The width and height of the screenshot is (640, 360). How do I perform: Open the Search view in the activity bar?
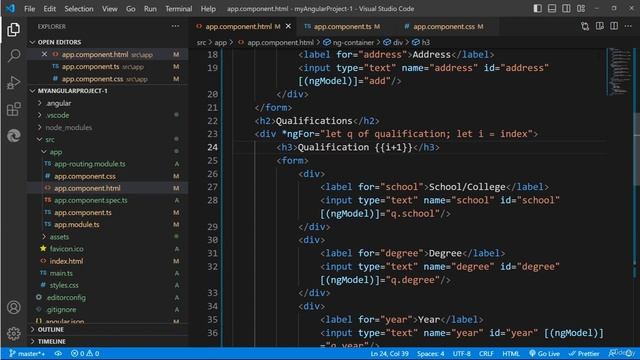click(13, 56)
